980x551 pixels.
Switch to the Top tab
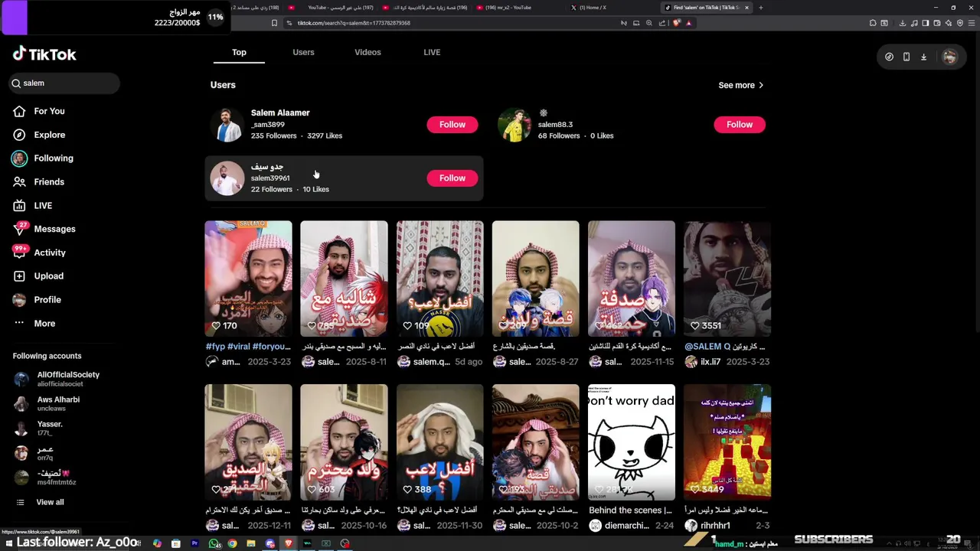pos(239,52)
